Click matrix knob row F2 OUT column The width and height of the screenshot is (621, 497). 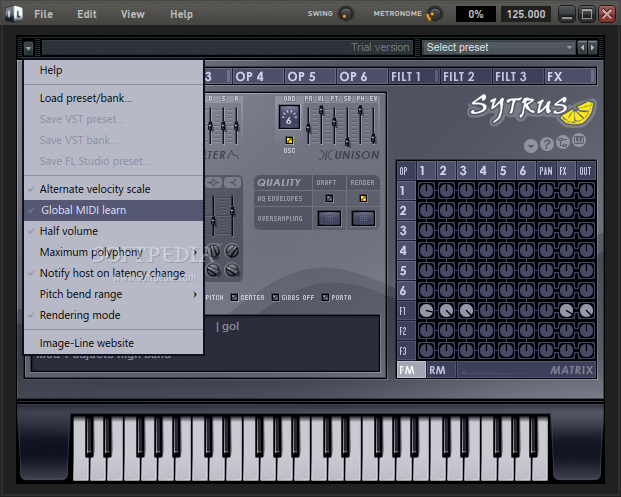pyautogui.click(x=586, y=331)
